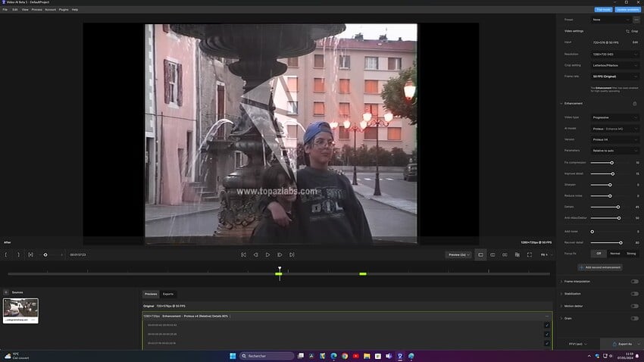Click the Add second enhancement button
The width and height of the screenshot is (644, 362).
[600, 267]
